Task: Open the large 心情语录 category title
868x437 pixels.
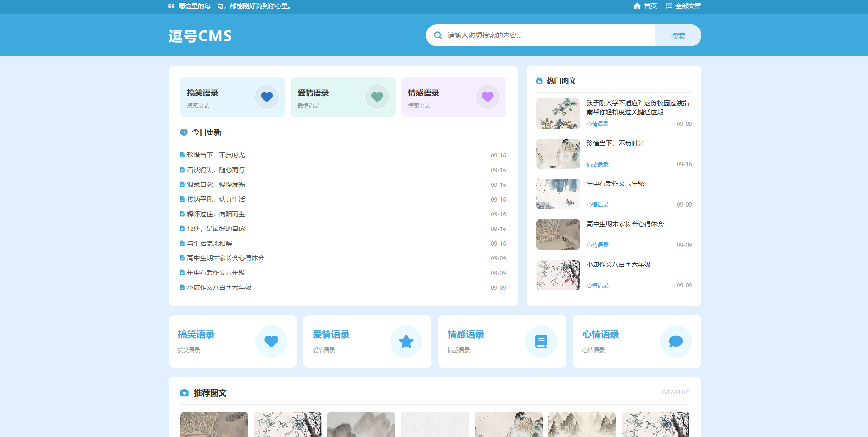Action: [601, 335]
